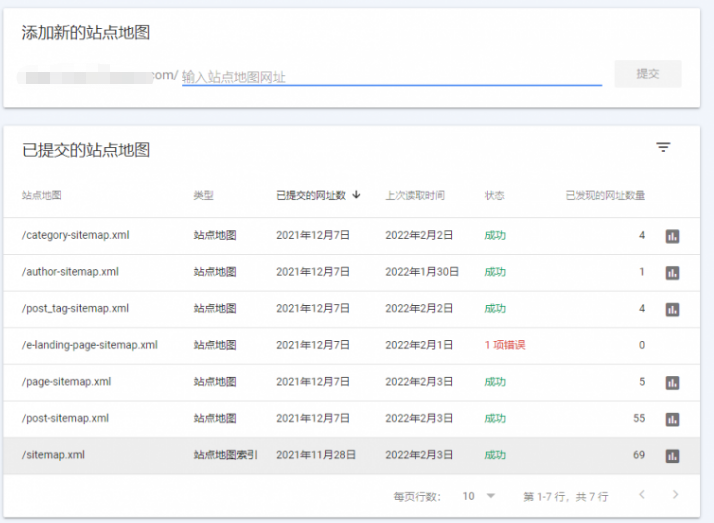Open /e-landing-page-sitemap.xml sitemap row
The height and width of the screenshot is (523, 714).
point(352,345)
